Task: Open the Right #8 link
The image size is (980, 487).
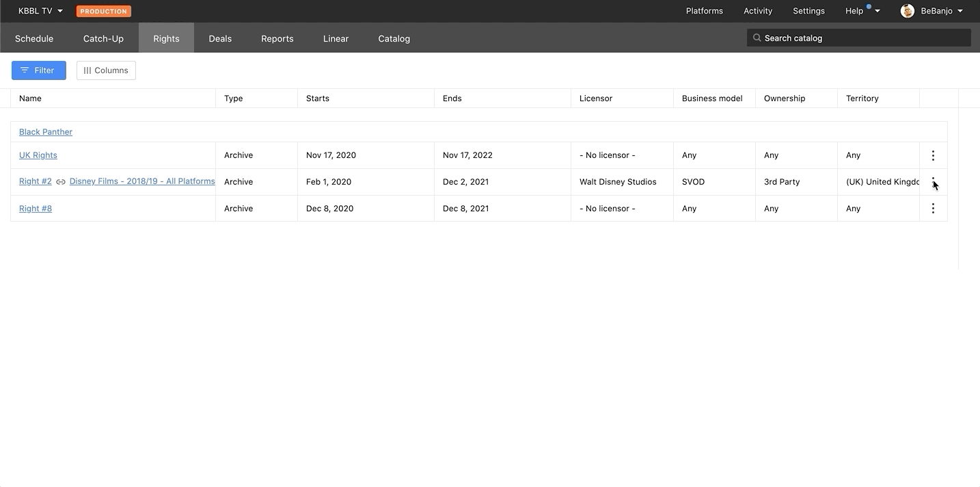Action: [36, 209]
